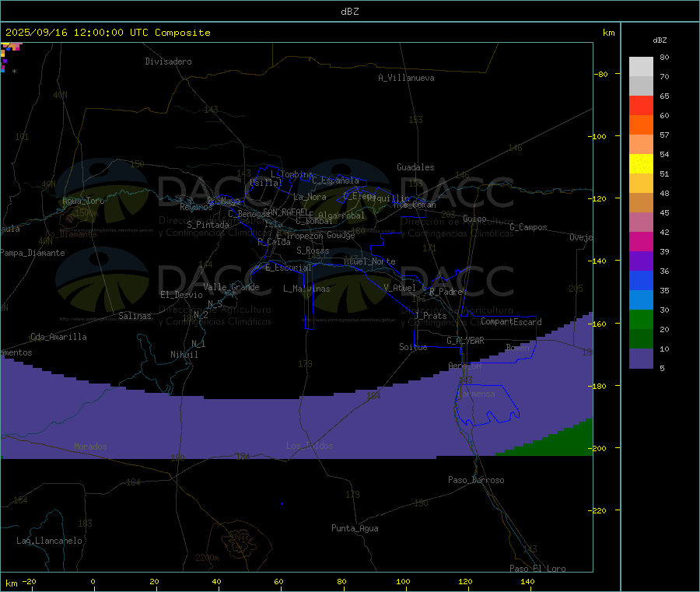The image size is (700, 592).
Task: Click the Soitue map label
Action: click(x=413, y=347)
